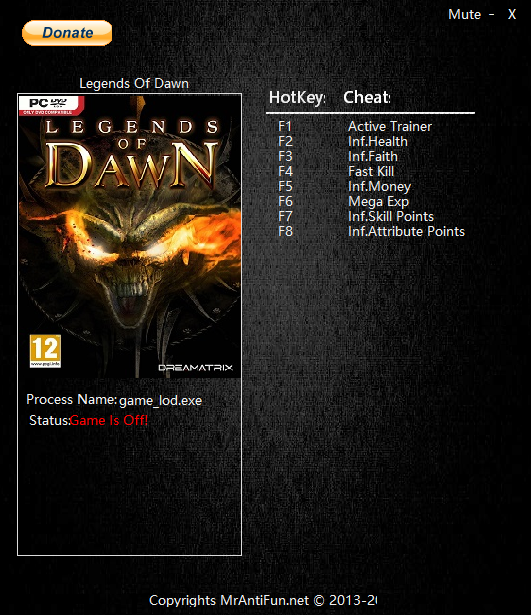The width and height of the screenshot is (531, 615).
Task: Click the Cheat column header
Action: (367, 97)
